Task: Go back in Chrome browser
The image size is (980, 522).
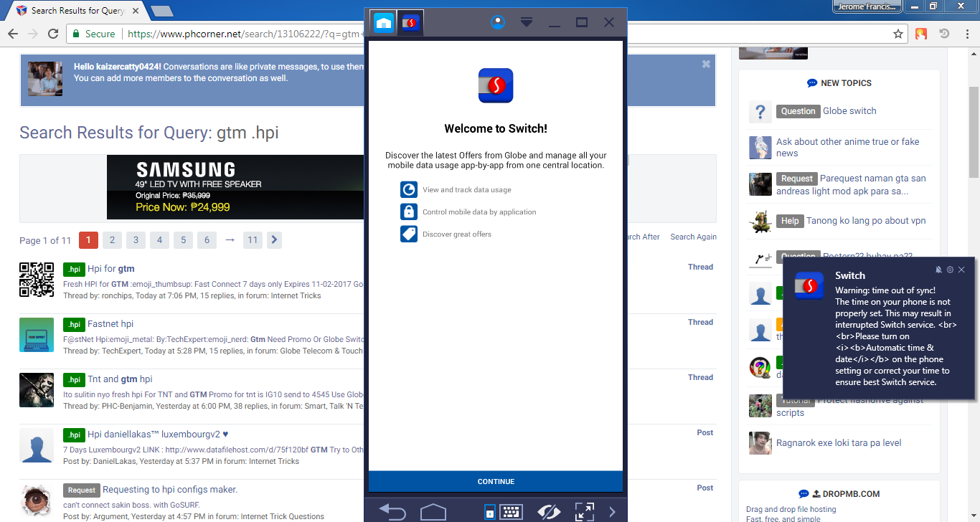Action: tap(12, 34)
